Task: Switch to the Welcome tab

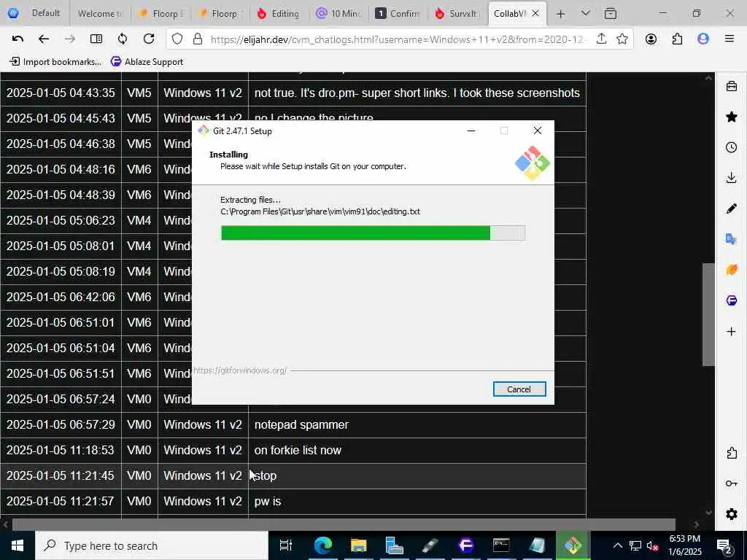Action: pyautogui.click(x=99, y=13)
